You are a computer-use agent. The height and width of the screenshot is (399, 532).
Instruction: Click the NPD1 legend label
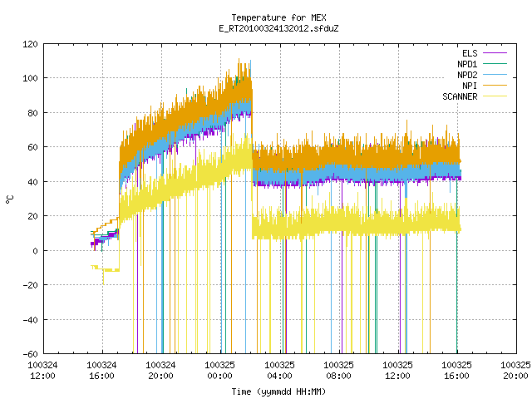(x=467, y=64)
